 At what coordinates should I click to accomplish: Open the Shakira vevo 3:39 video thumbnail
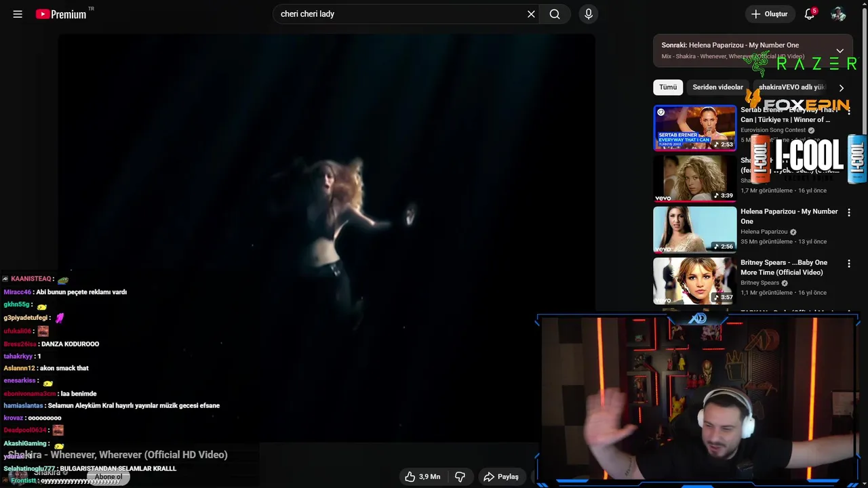click(694, 178)
